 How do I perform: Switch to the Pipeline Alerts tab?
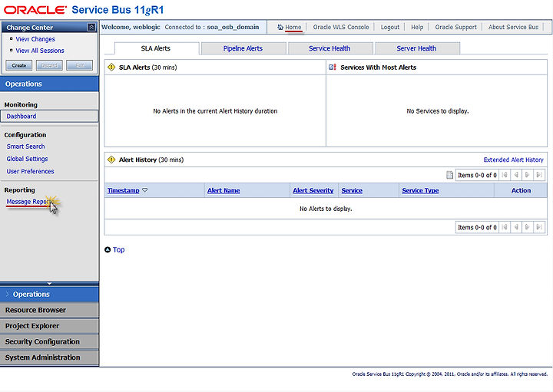pos(243,48)
